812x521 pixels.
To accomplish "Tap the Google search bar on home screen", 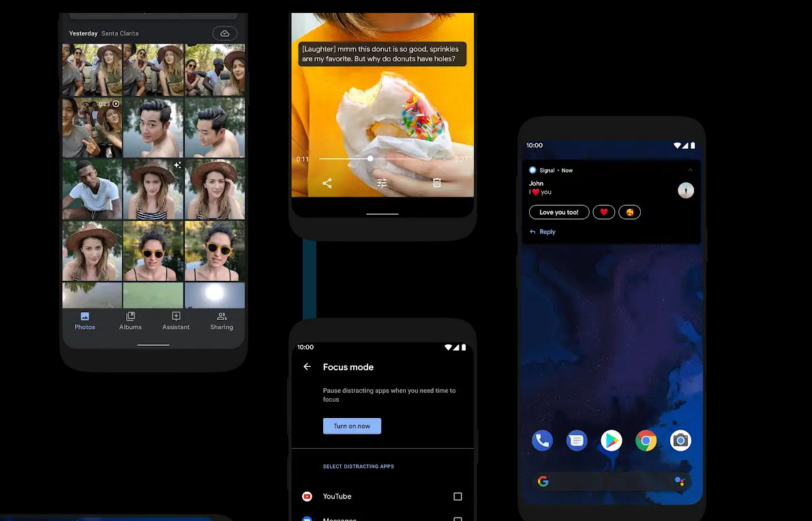I will pyautogui.click(x=611, y=481).
